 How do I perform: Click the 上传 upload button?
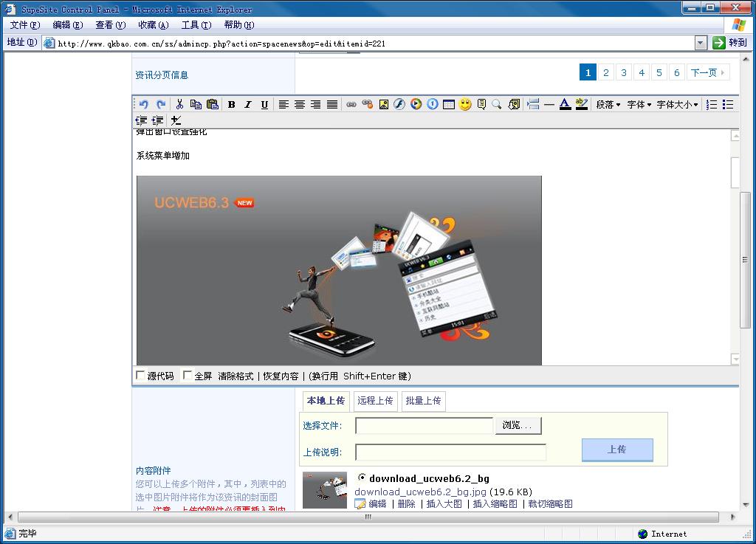click(617, 450)
